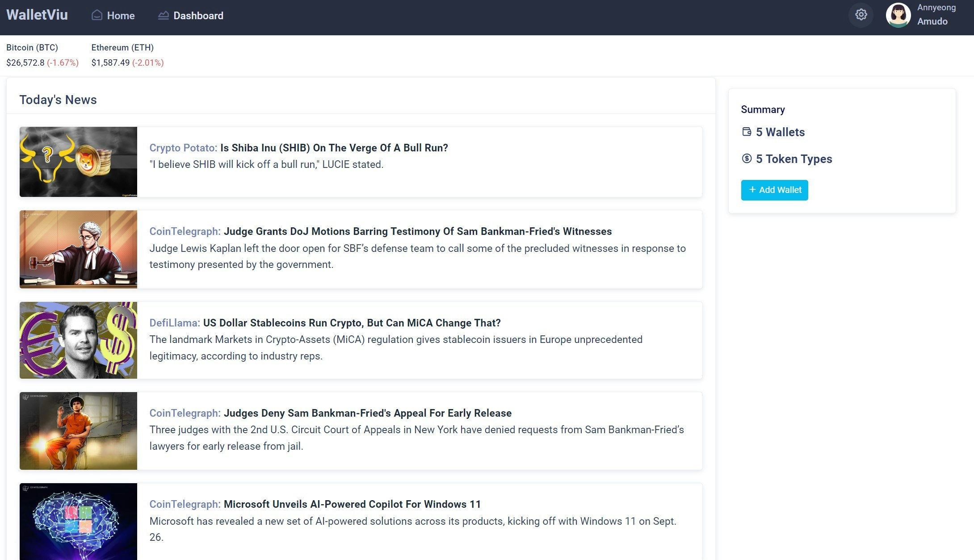Click the 5 Wallets count
This screenshot has height=560, width=974.
[780, 132]
